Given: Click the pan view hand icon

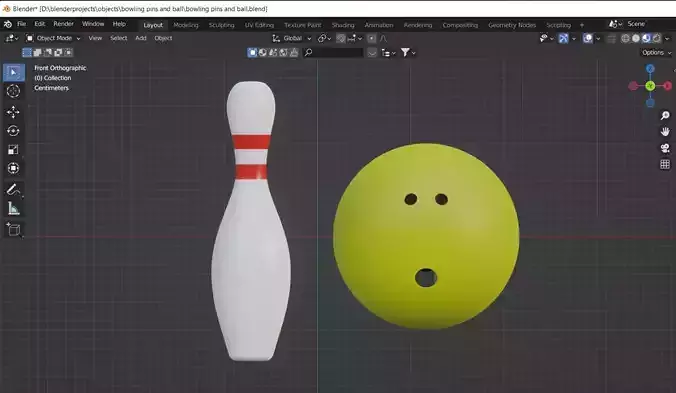Looking at the screenshot, I should tap(665, 132).
